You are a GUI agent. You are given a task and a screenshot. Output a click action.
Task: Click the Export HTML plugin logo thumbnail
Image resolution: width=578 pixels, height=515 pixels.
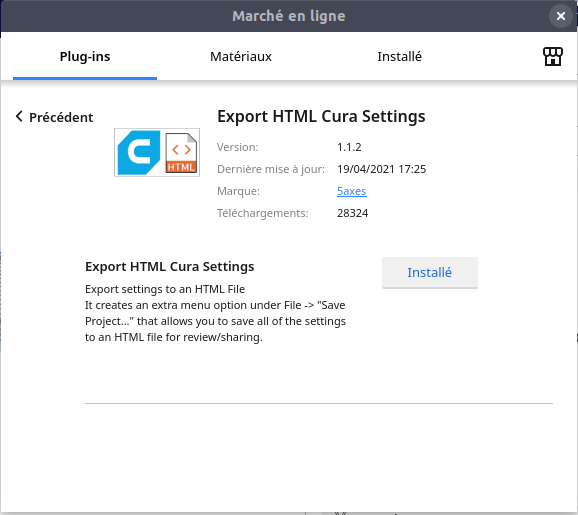tap(157, 152)
